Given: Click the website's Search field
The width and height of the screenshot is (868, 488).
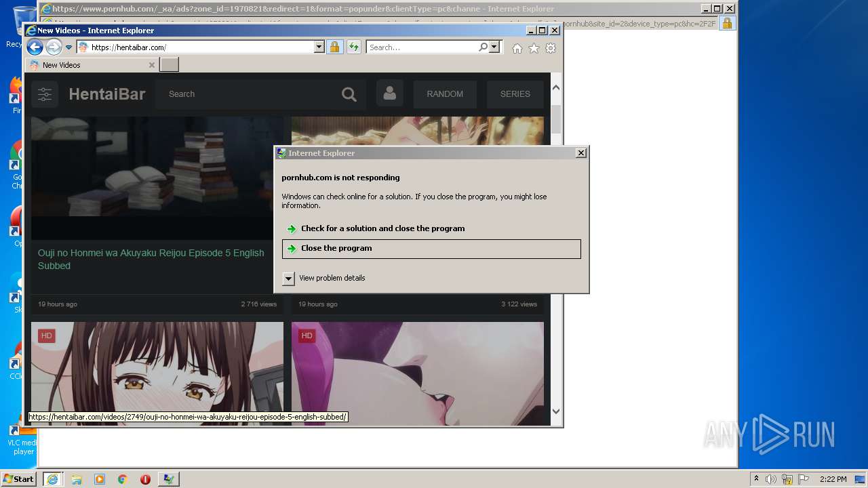Looking at the screenshot, I should click(245, 94).
